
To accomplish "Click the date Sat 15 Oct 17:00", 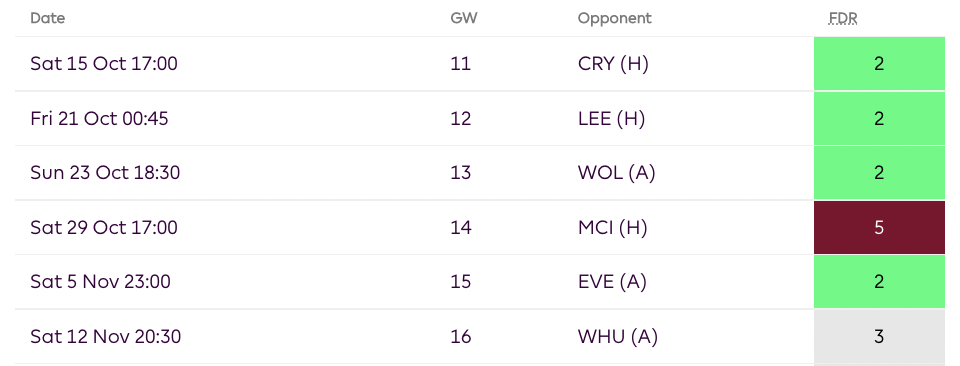I will [104, 64].
